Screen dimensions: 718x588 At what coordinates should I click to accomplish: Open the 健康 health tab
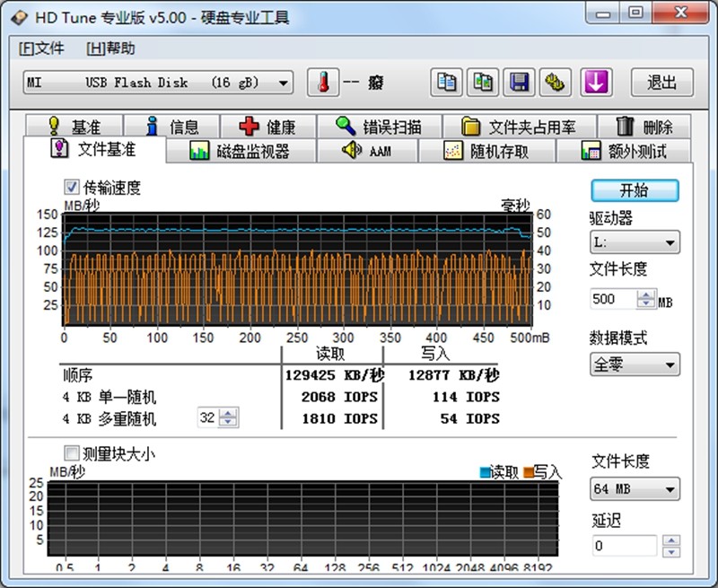[x=267, y=127]
